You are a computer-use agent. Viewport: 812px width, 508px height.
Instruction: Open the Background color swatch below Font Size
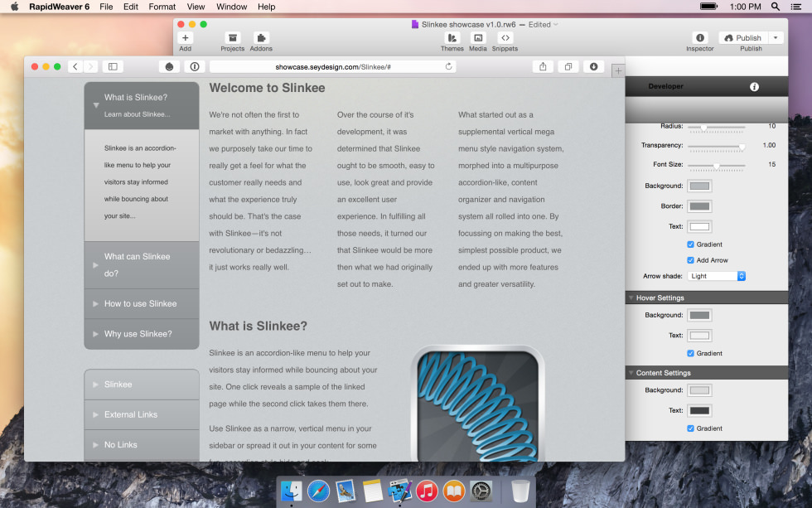699,186
